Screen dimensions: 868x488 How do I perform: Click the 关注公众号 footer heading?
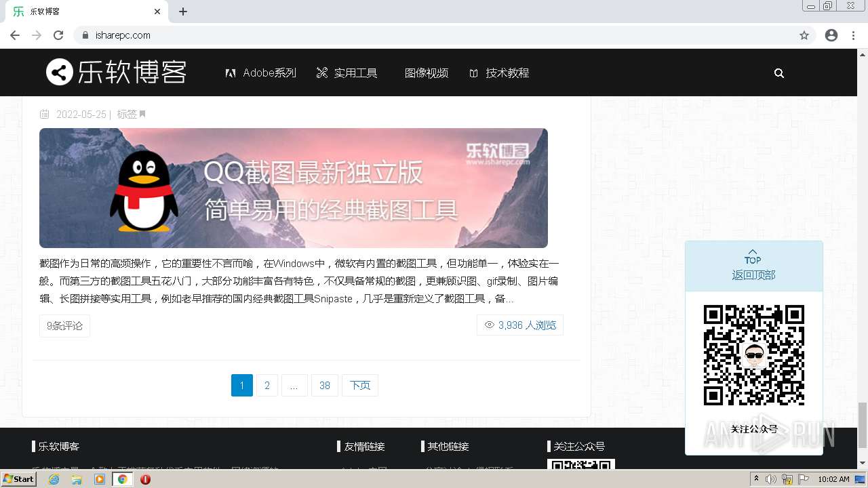point(579,447)
